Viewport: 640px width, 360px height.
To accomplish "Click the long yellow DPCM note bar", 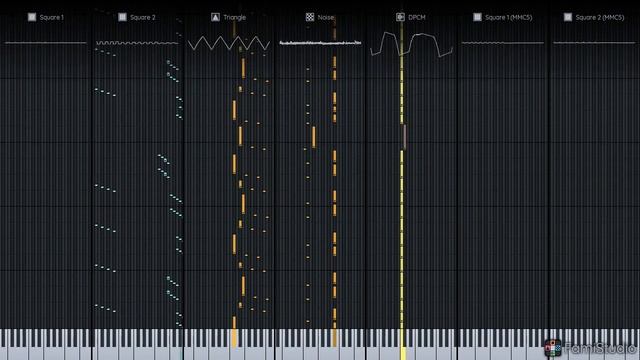I will point(402,239).
